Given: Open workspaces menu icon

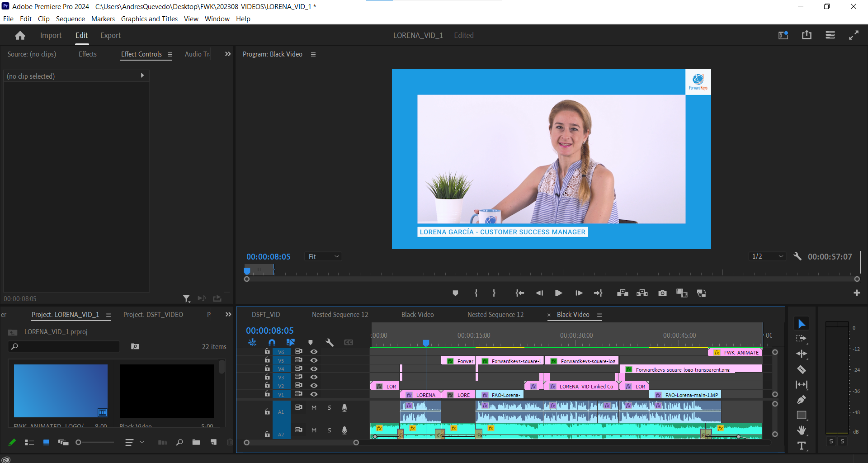Looking at the screenshot, I should pos(830,35).
